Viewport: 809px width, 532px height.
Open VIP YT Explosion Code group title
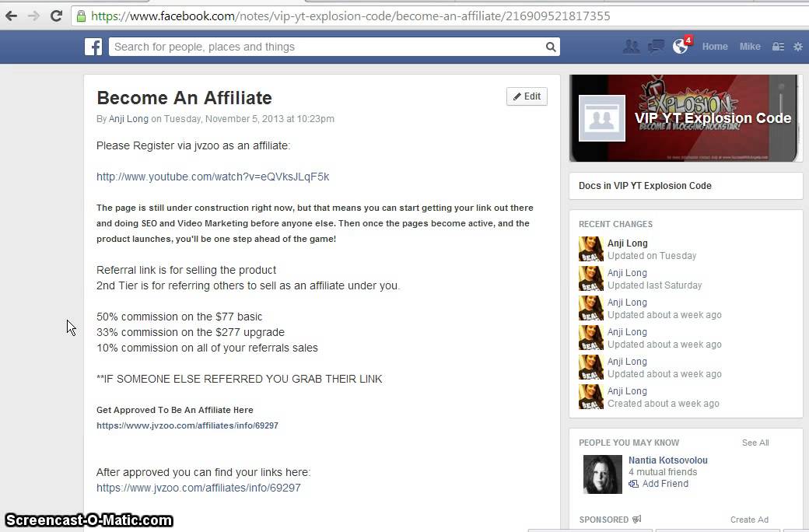coord(713,118)
